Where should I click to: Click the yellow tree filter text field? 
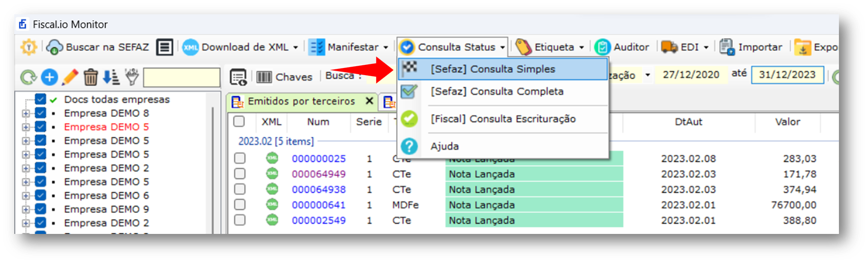[x=182, y=77]
